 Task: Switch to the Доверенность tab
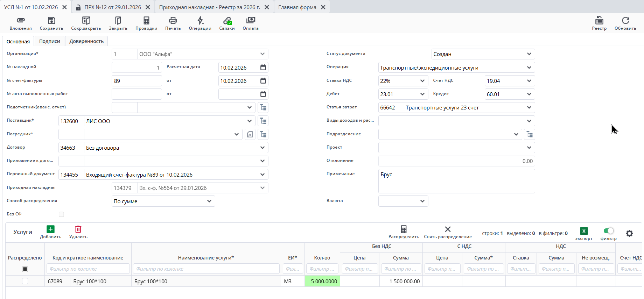(86, 41)
